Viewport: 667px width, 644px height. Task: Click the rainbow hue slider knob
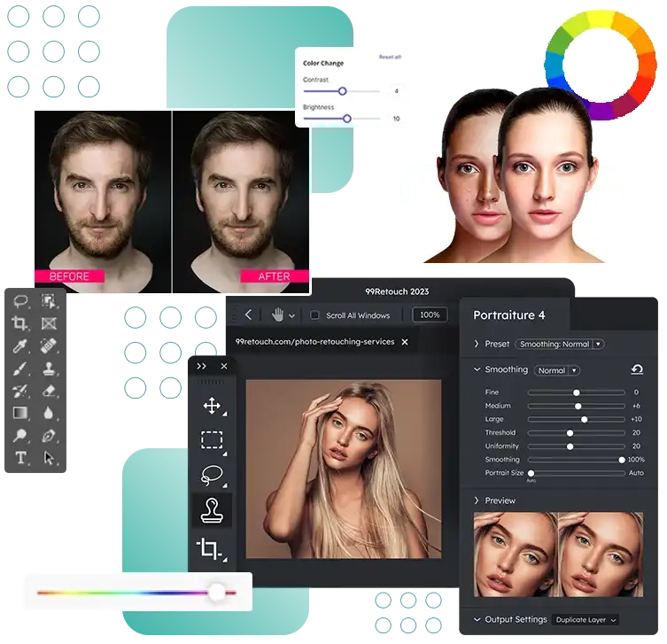pos(217,592)
